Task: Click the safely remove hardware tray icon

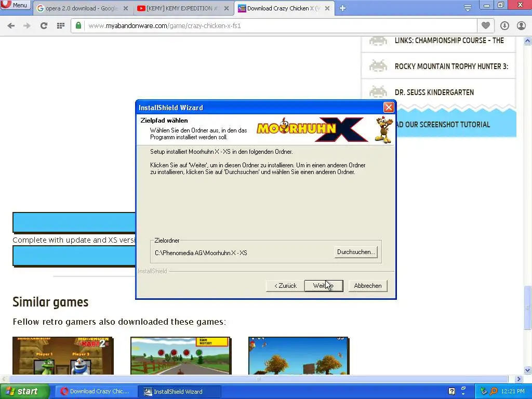Action: [x=484, y=391]
